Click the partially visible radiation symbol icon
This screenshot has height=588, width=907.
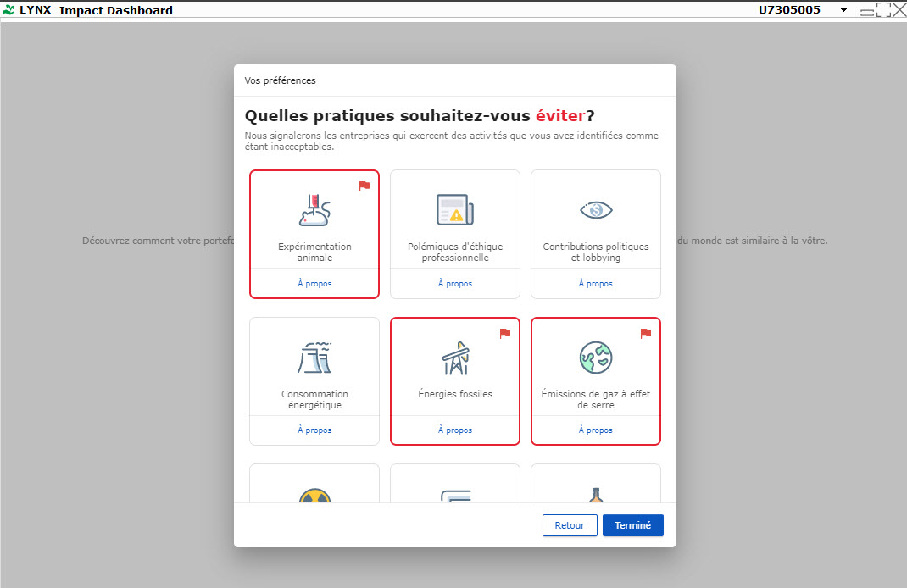tap(314, 496)
